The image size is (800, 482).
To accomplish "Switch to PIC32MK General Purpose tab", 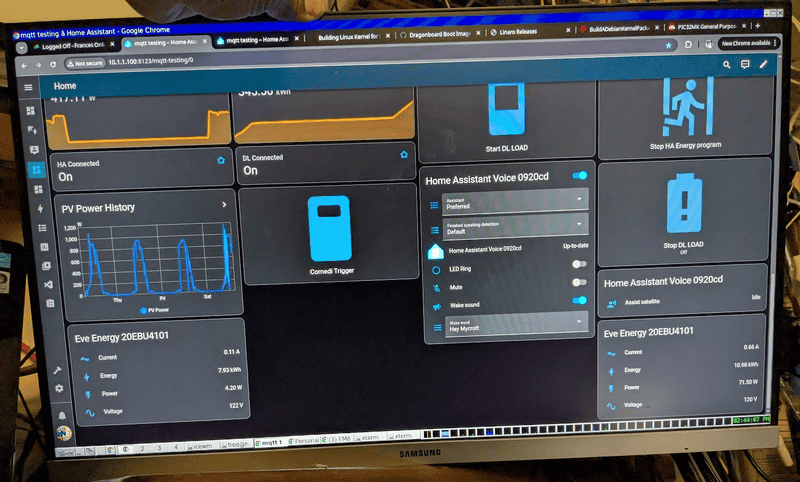I will (x=708, y=26).
